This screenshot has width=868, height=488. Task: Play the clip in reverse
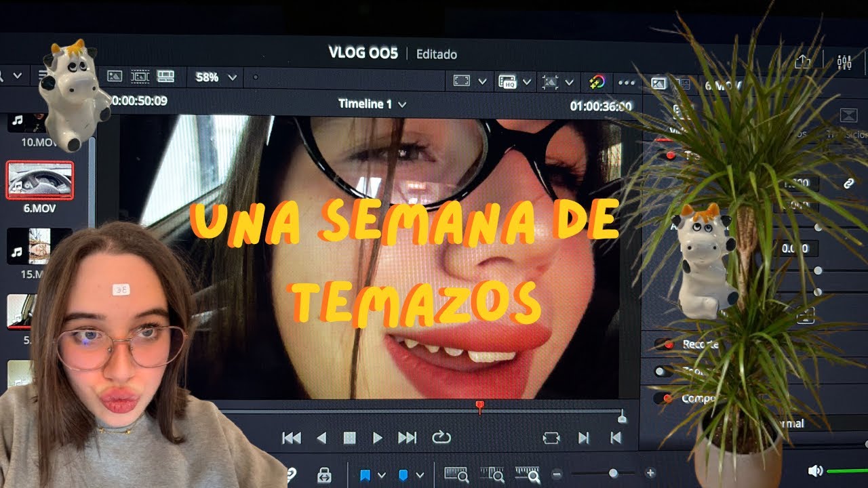(x=321, y=438)
